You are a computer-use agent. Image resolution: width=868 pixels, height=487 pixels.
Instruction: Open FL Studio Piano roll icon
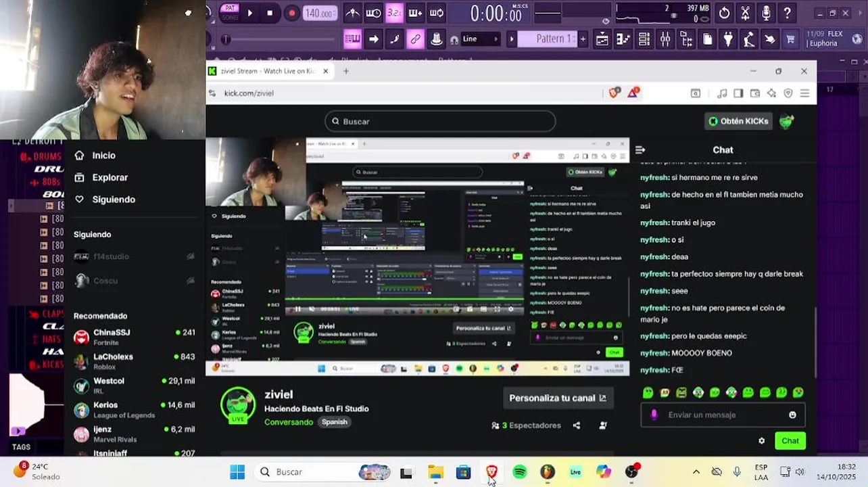coord(623,39)
